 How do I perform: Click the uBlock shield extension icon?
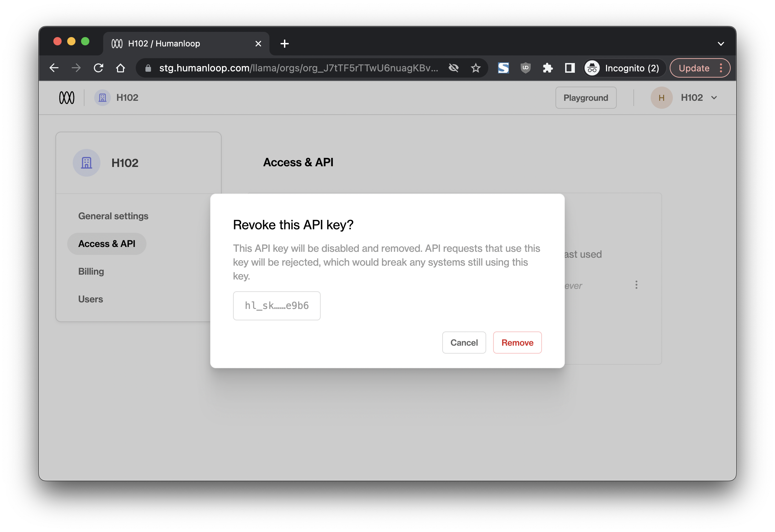(x=526, y=68)
